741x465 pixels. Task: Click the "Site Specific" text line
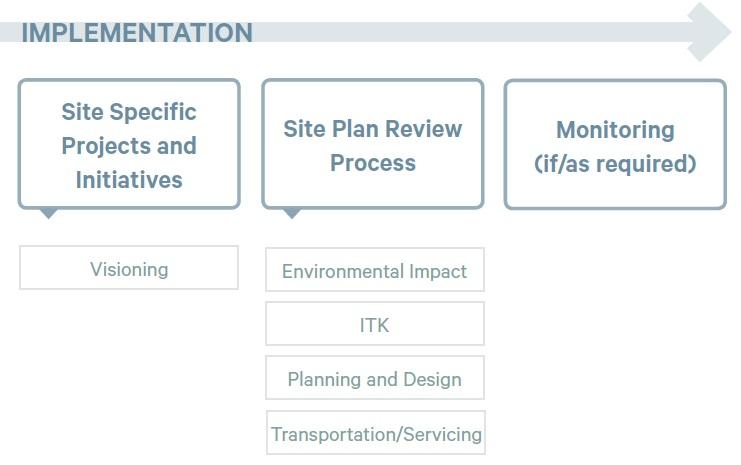(x=129, y=111)
